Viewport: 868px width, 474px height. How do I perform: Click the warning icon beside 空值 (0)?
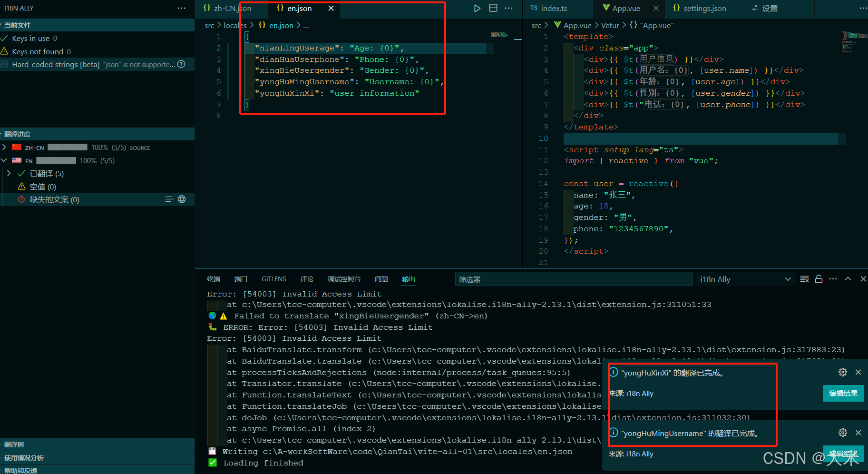(21, 187)
